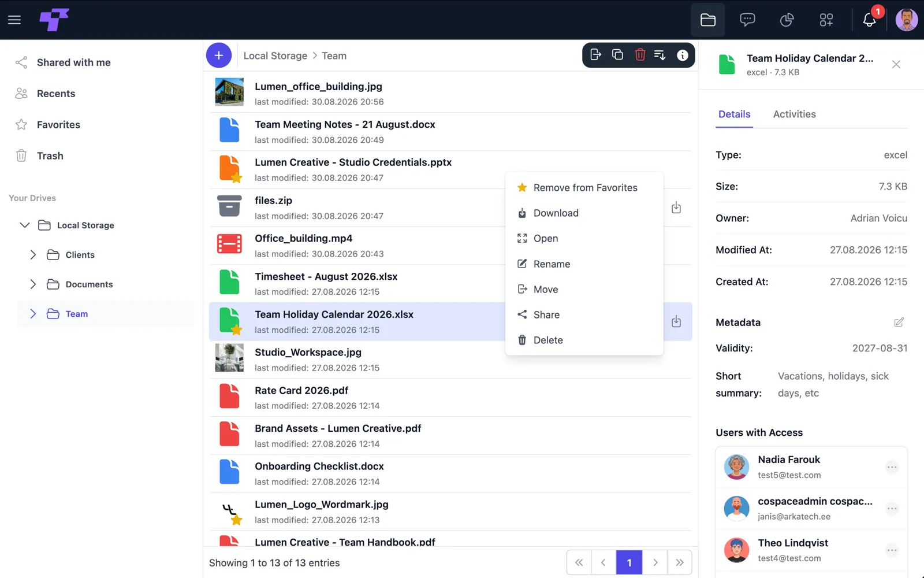This screenshot has height=578, width=924.
Task: Click the move-to toolbar icon
Action: point(595,55)
